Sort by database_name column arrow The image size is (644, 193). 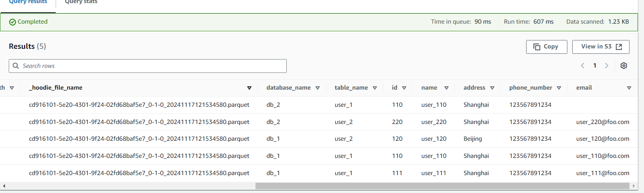pyautogui.click(x=318, y=88)
